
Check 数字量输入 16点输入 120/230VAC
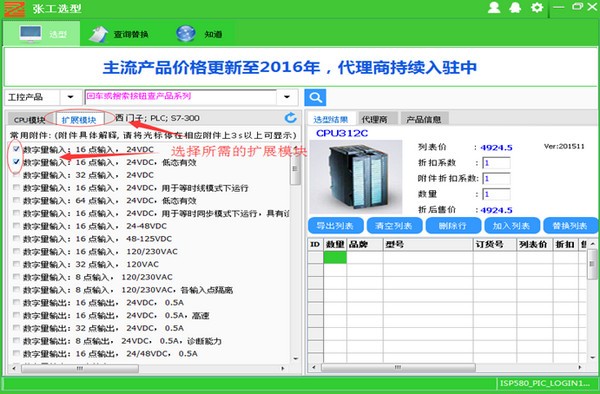click(x=16, y=251)
